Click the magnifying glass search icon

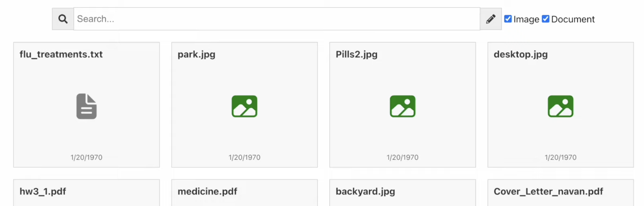click(63, 19)
